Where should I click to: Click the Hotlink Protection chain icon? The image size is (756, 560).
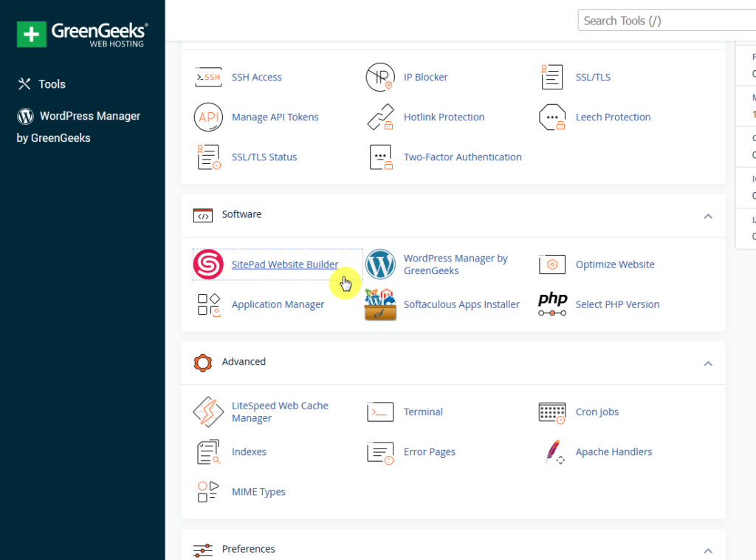tap(380, 117)
